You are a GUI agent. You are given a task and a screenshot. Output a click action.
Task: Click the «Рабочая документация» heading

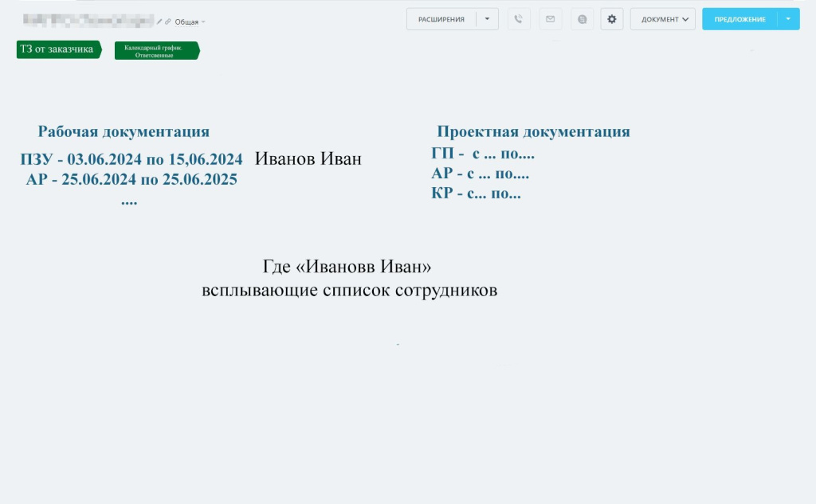[124, 132]
